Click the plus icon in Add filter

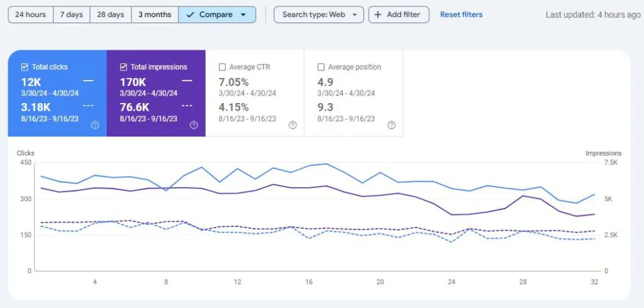click(378, 15)
